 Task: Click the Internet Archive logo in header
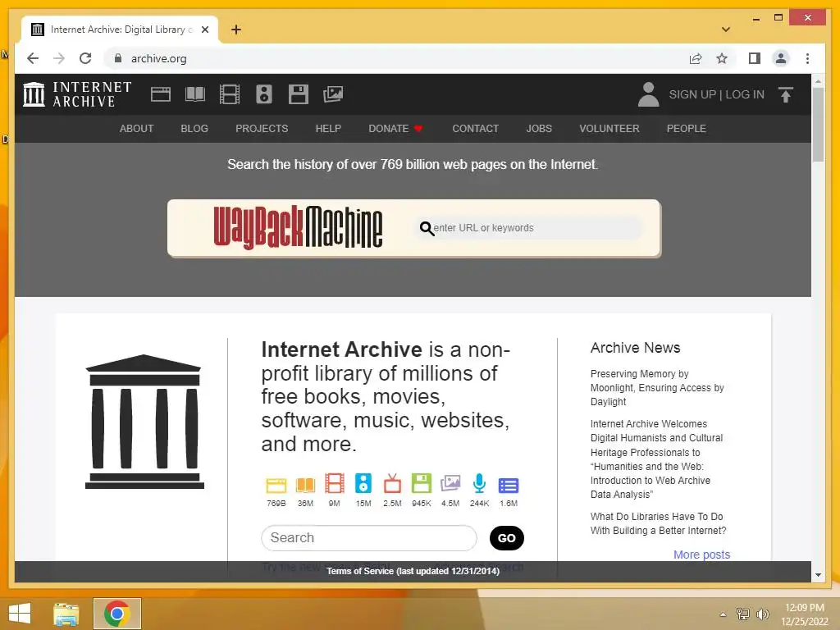click(x=76, y=94)
